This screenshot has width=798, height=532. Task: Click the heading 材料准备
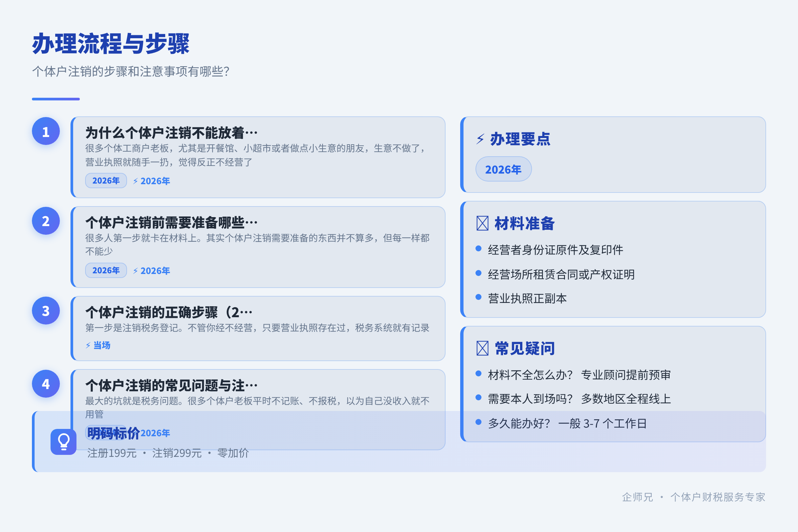(525, 223)
